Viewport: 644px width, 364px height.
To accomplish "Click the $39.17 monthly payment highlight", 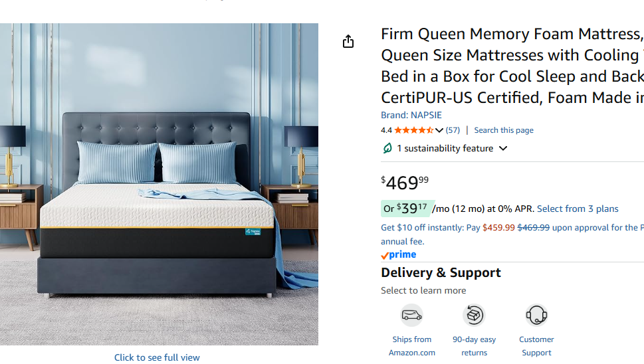I will tap(405, 209).
